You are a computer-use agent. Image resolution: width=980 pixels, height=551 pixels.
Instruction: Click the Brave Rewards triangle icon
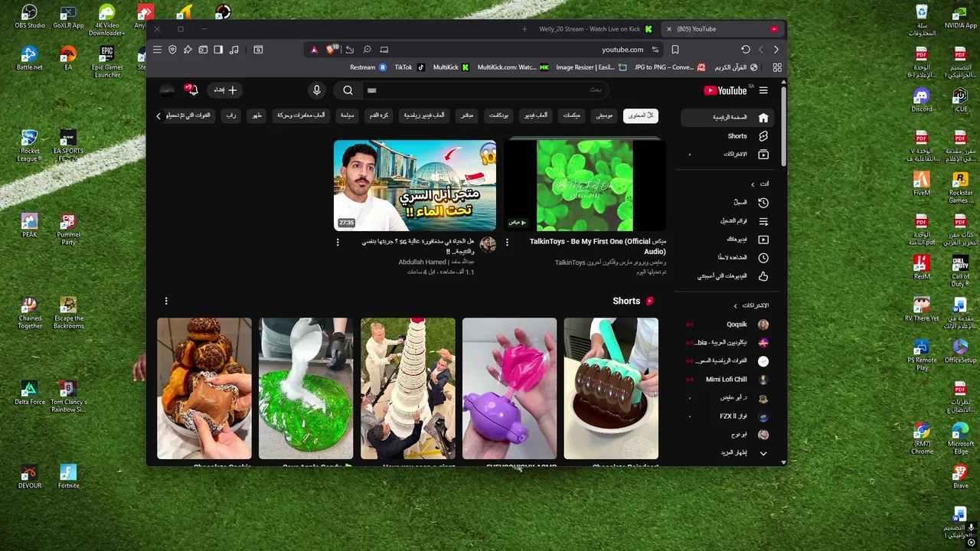(x=314, y=49)
